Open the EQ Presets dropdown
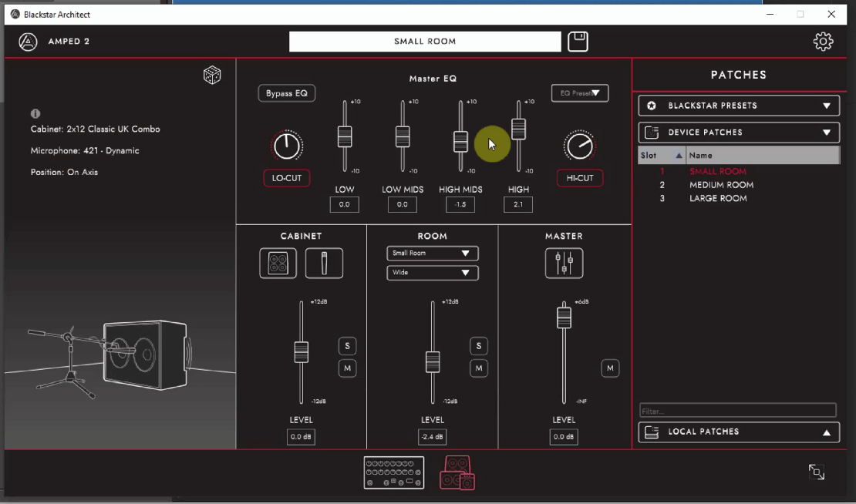The height and width of the screenshot is (504, 856). point(580,93)
